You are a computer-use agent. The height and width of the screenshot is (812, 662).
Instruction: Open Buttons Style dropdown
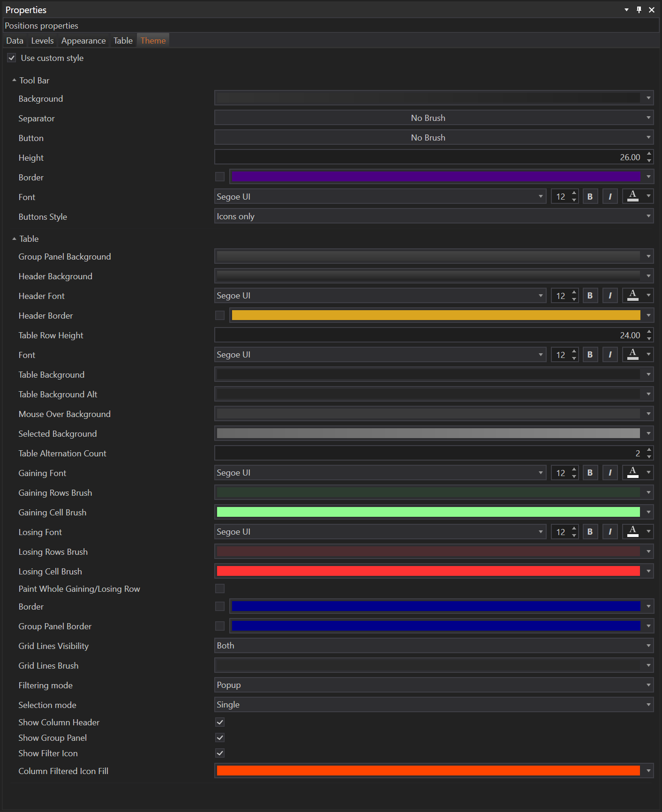(x=433, y=216)
